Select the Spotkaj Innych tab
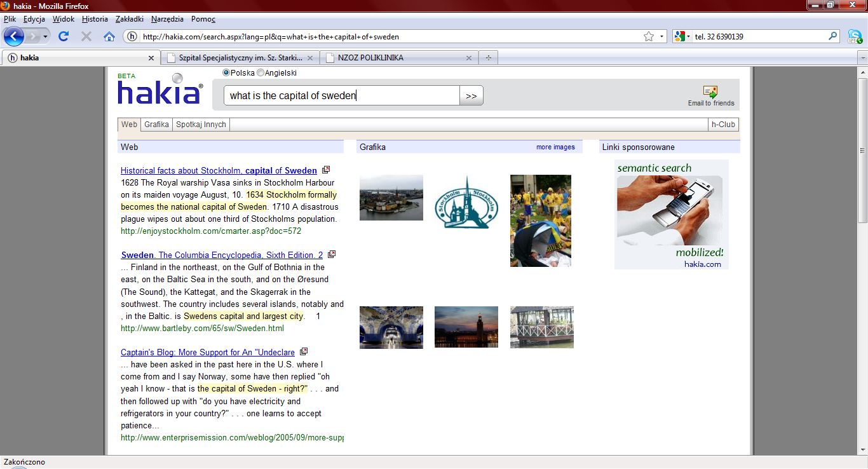868x469 pixels. click(x=201, y=125)
